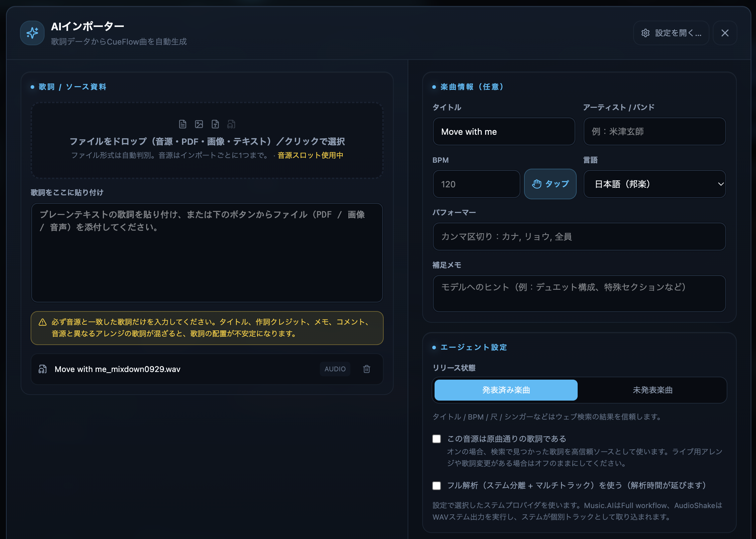Click the audio file icon in drop zone

(231, 124)
